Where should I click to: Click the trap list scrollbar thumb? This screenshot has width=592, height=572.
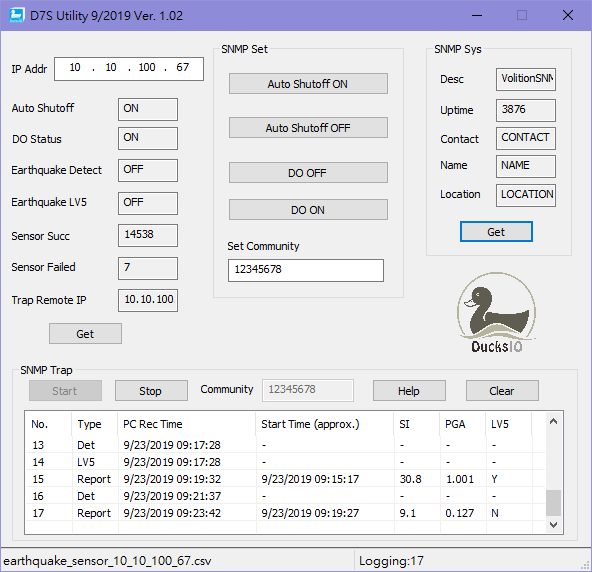[553, 503]
